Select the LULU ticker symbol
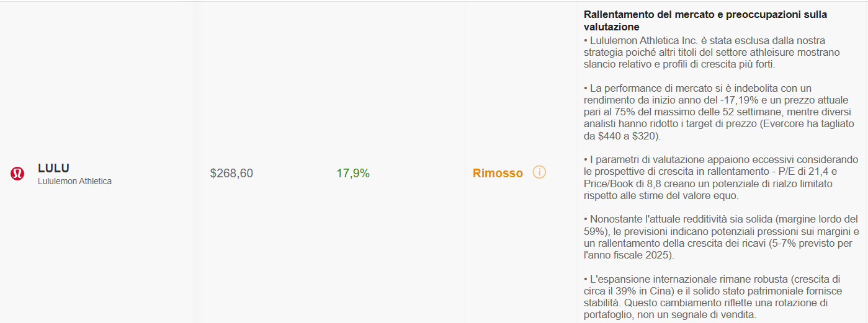This screenshot has height=323, width=868. (x=53, y=168)
